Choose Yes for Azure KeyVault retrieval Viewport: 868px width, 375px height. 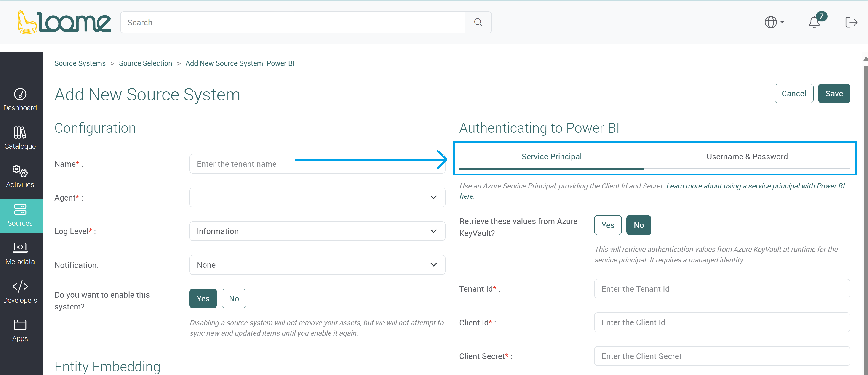[x=608, y=225]
